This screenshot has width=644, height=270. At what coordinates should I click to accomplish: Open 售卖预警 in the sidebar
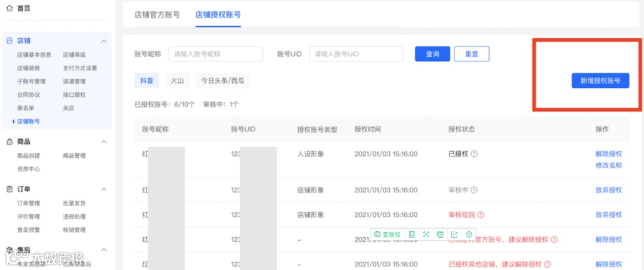pyautogui.click(x=29, y=229)
